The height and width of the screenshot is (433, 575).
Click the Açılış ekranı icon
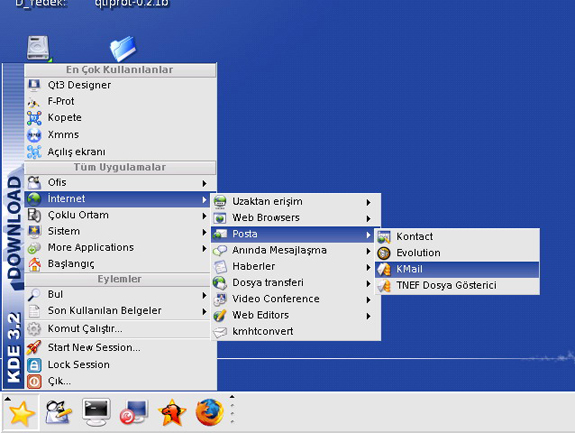[34, 152]
